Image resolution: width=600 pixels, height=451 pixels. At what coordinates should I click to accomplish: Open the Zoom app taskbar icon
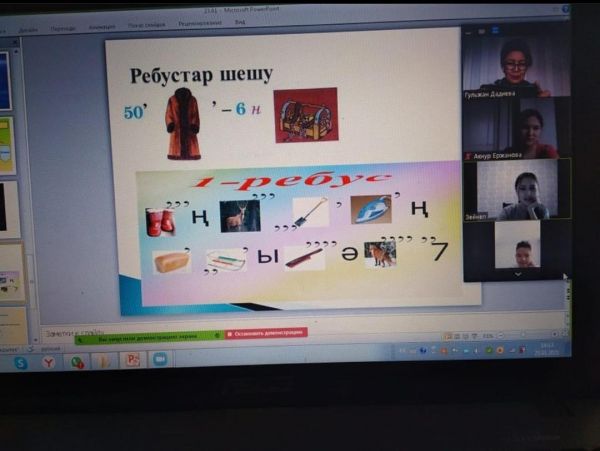coord(159,358)
